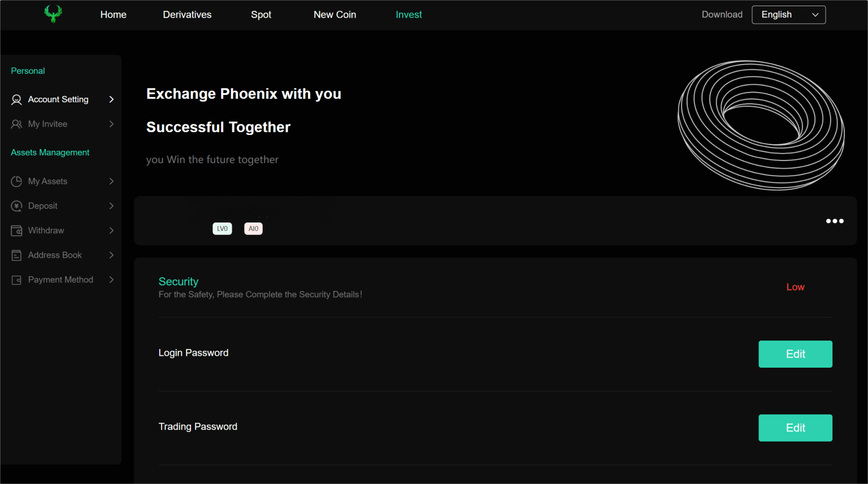
Task: Go to the Derivatives menu
Action: (x=187, y=15)
